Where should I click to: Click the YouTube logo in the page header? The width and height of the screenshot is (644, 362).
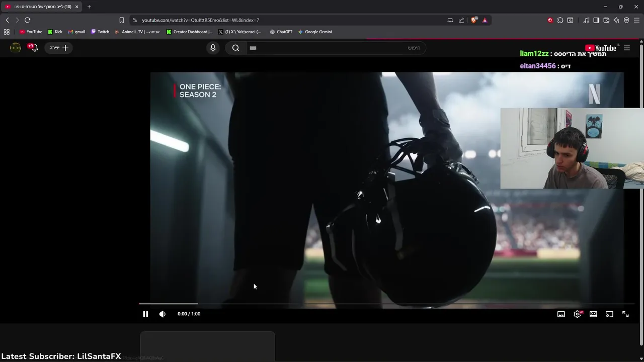(x=601, y=48)
